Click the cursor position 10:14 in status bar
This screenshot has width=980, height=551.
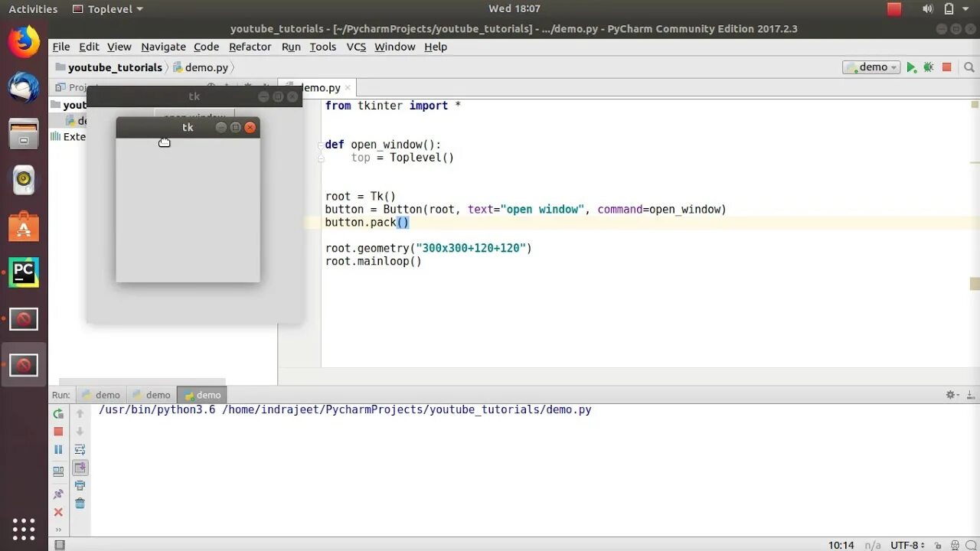tap(841, 545)
